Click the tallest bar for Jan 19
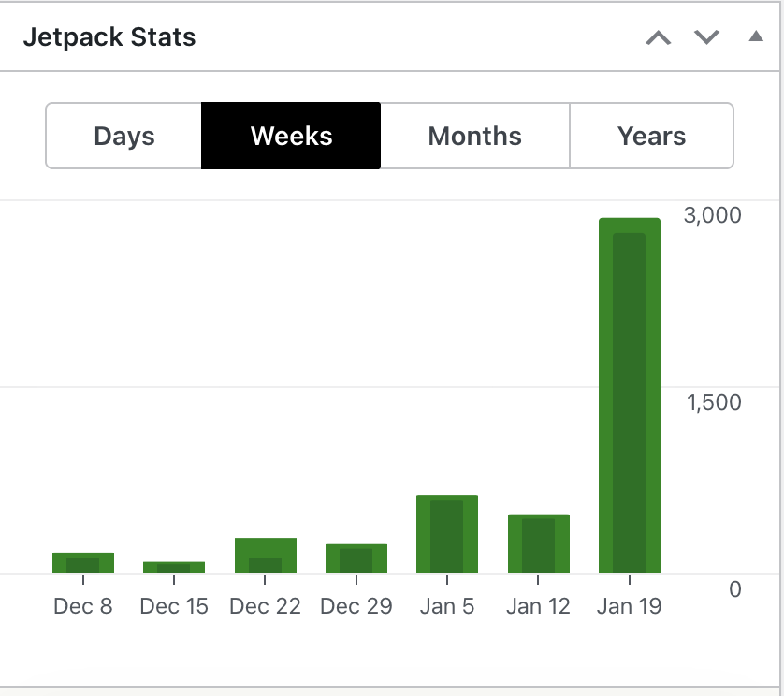Screen dimensions: 784x696 [x=629, y=396]
